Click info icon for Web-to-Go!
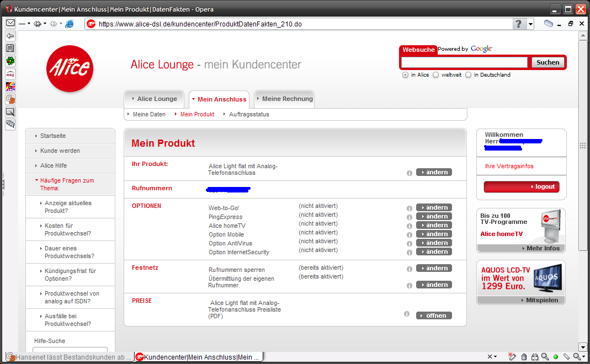 click(410, 208)
